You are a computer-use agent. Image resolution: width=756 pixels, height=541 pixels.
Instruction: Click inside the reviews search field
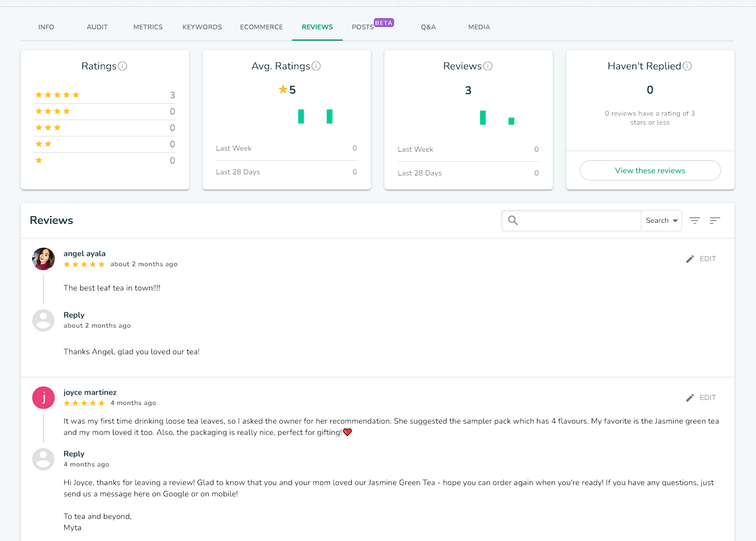[579, 221]
